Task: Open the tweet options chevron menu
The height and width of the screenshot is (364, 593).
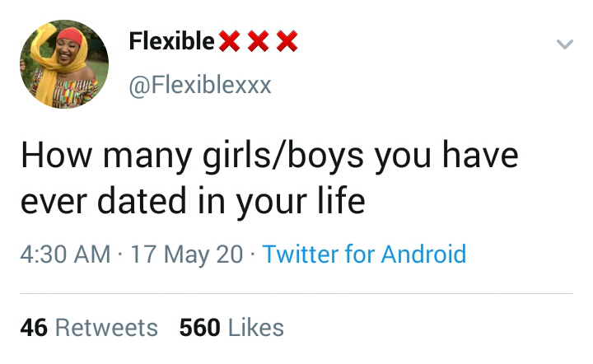Action: click(564, 44)
